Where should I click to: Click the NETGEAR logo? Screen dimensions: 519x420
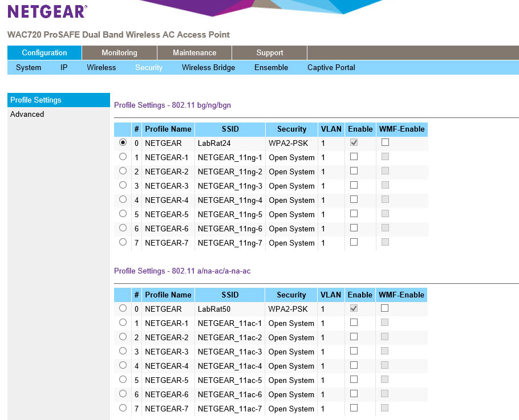pos(47,11)
